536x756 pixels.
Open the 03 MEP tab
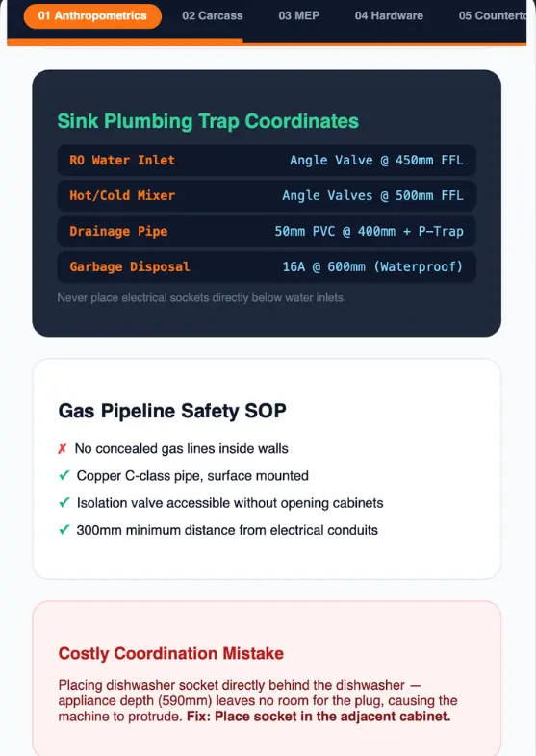pyautogui.click(x=298, y=16)
